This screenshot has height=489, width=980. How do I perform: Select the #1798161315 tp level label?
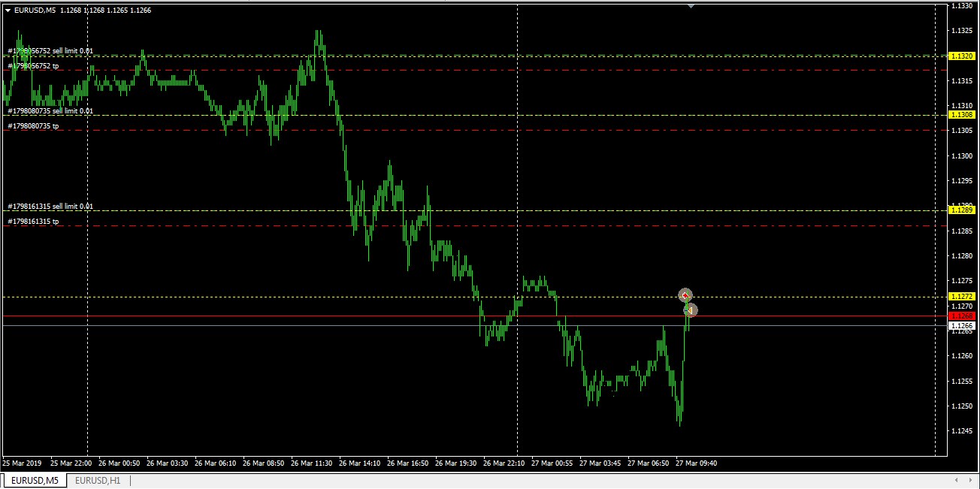pos(33,222)
